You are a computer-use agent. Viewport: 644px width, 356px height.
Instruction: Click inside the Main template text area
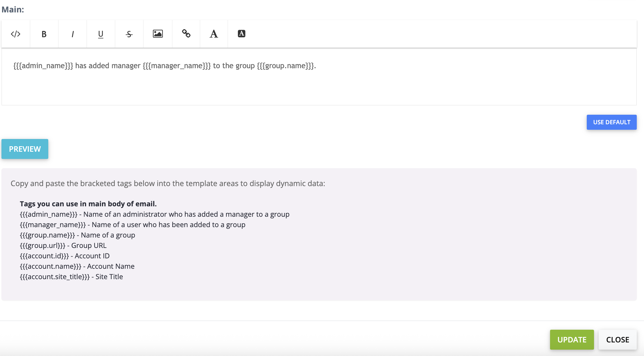[x=318, y=87]
